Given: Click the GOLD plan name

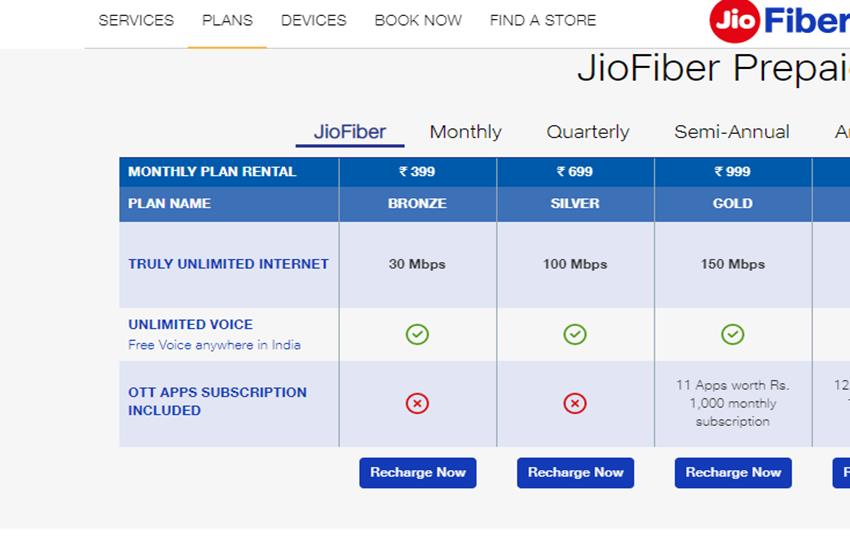Looking at the screenshot, I should point(732,204).
